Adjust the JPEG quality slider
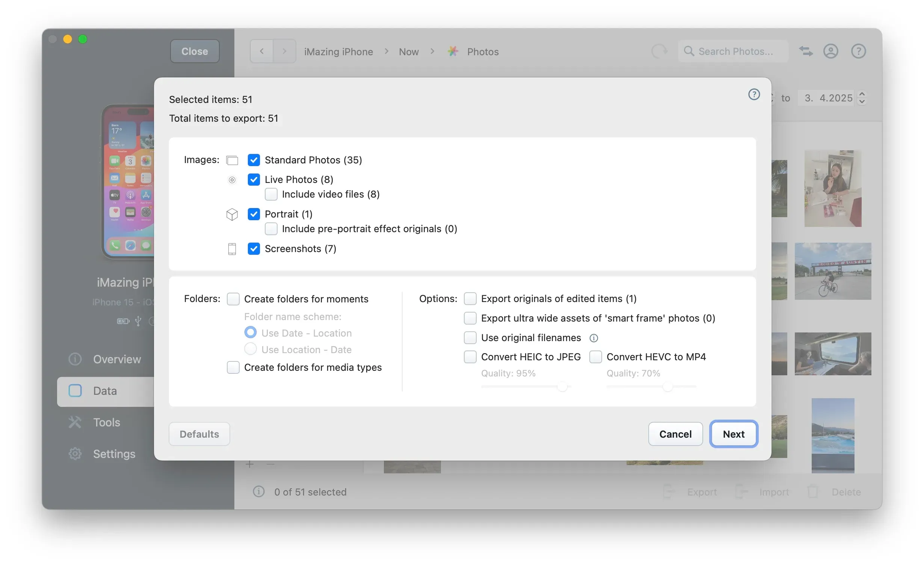924x565 pixels. pos(562,387)
